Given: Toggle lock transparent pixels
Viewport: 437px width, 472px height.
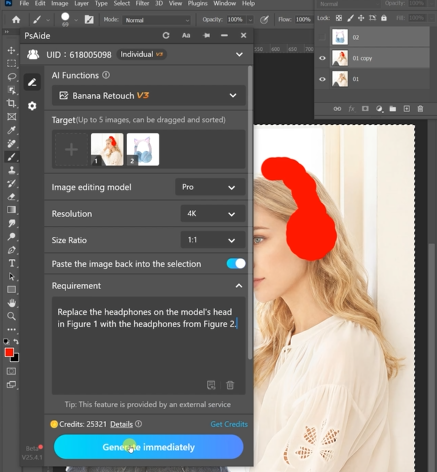Looking at the screenshot, I should click(x=339, y=18).
